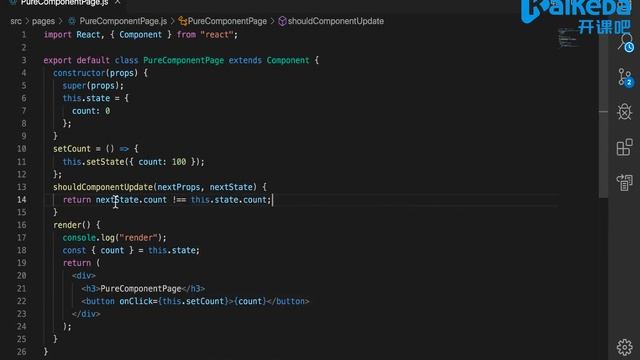Select line number 14 in the gutter
The width and height of the screenshot is (640, 360).
point(22,200)
